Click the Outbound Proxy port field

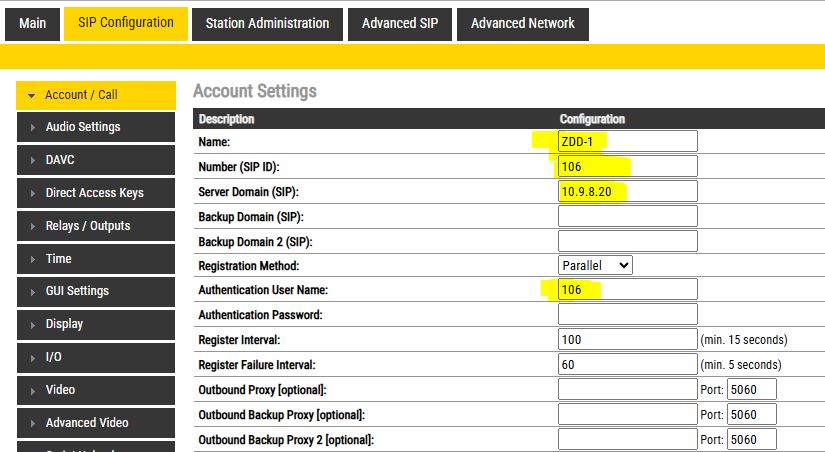751,389
